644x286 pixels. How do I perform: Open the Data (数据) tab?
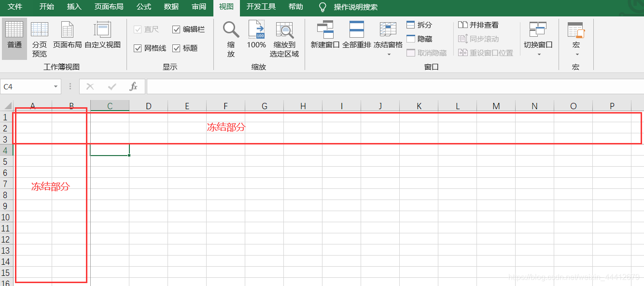coord(171,7)
